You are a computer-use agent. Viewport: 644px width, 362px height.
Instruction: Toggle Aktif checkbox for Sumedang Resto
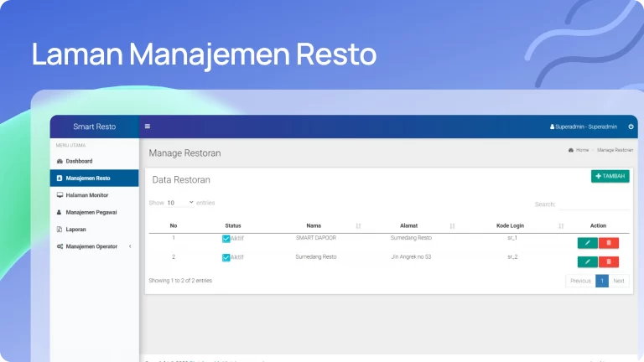coord(226,257)
